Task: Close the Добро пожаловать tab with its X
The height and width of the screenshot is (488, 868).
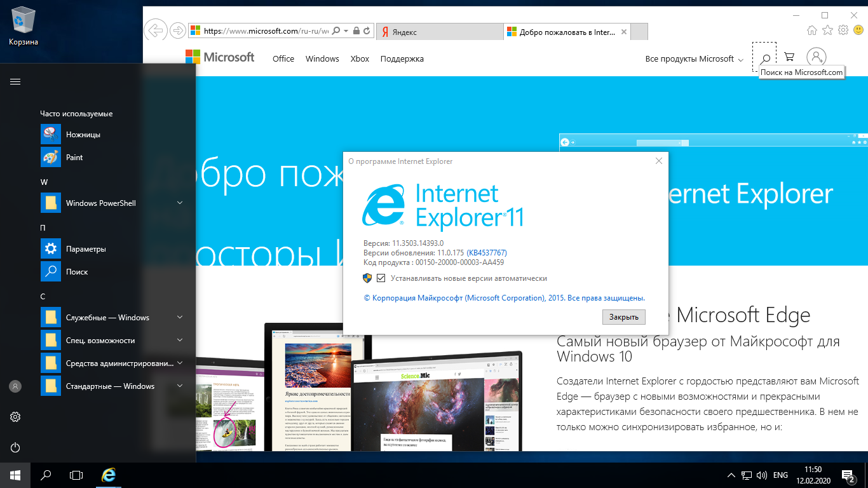Action: 624,32
